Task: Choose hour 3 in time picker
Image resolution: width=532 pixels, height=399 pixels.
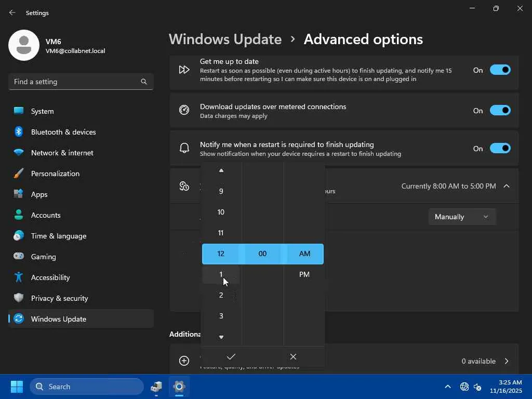Action: tap(221, 316)
